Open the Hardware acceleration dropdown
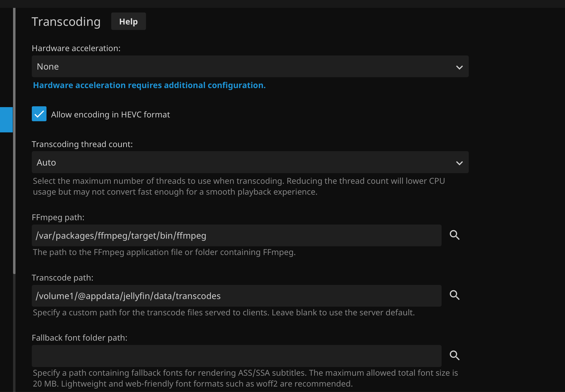Image resolution: width=565 pixels, height=392 pixels. click(x=245, y=67)
